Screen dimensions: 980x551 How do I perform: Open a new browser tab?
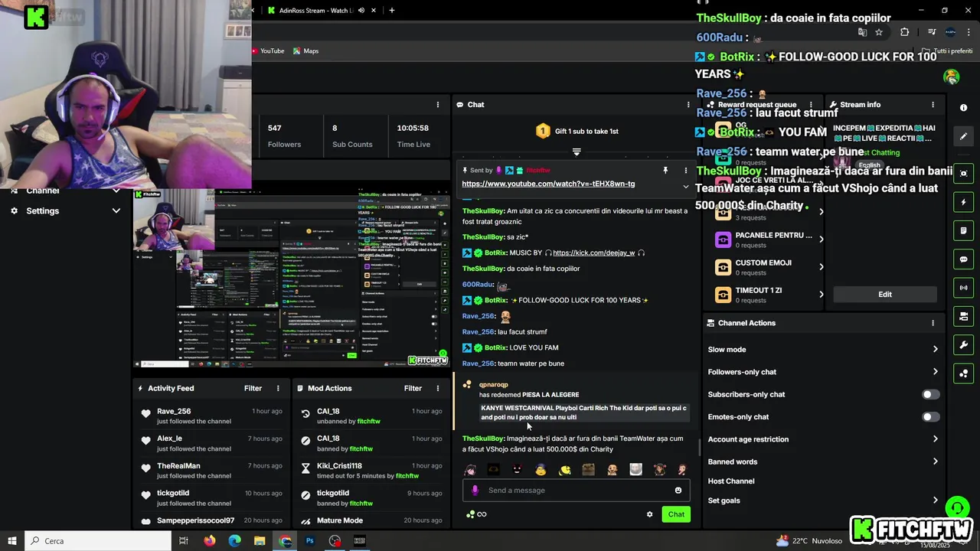(392, 11)
